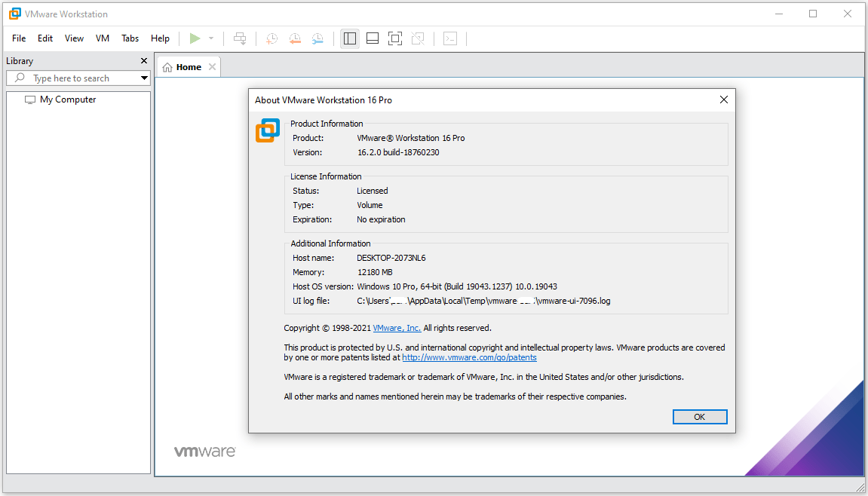Toggle the thumbnail bar view icon

pos(373,38)
